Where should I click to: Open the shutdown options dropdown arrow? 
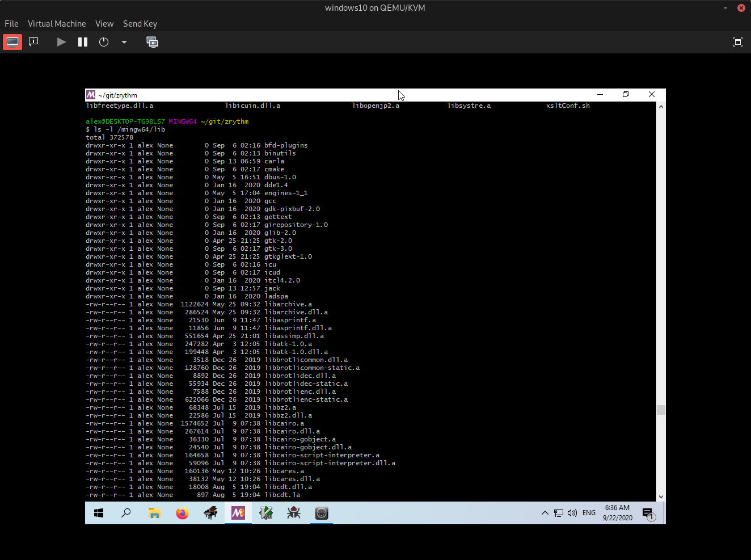tap(124, 42)
